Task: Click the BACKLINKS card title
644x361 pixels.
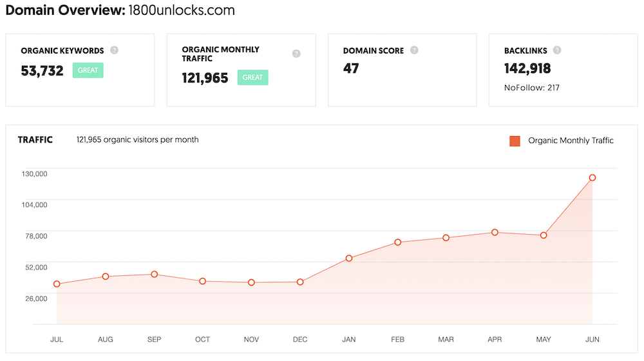Action: click(x=526, y=50)
